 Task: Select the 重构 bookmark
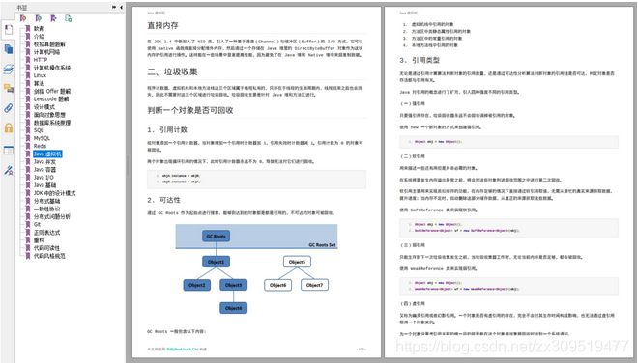click(39, 240)
